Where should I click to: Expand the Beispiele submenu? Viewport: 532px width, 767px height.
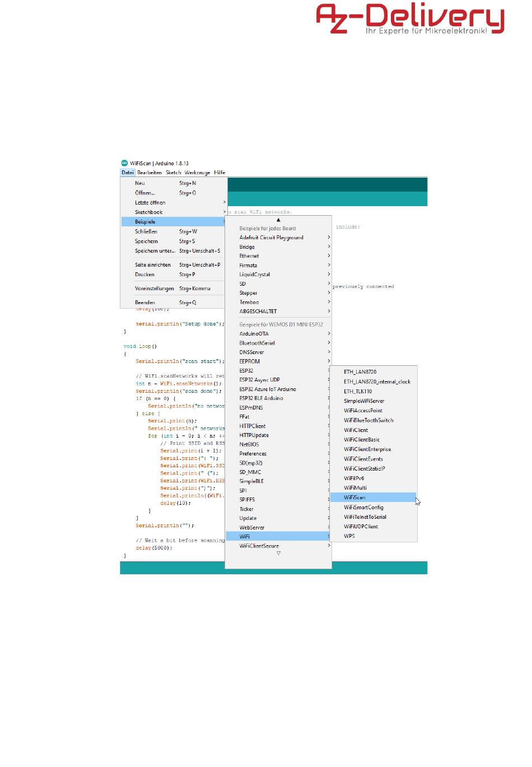click(x=174, y=222)
